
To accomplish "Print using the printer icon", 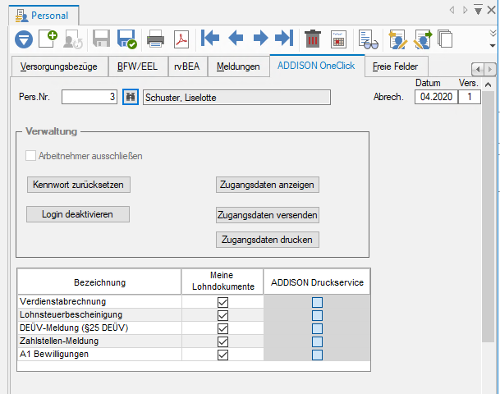I will click(x=155, y=39).
